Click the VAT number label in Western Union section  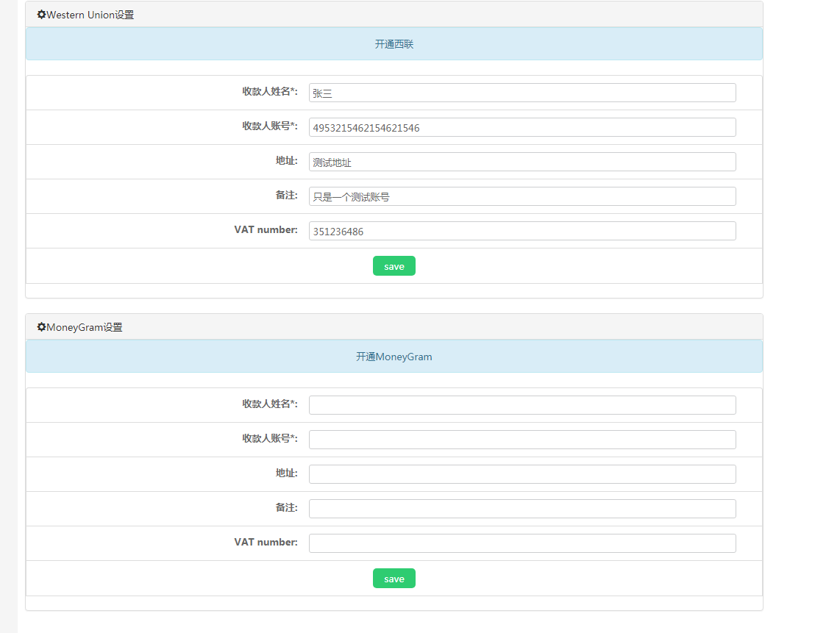click(265, 229)
